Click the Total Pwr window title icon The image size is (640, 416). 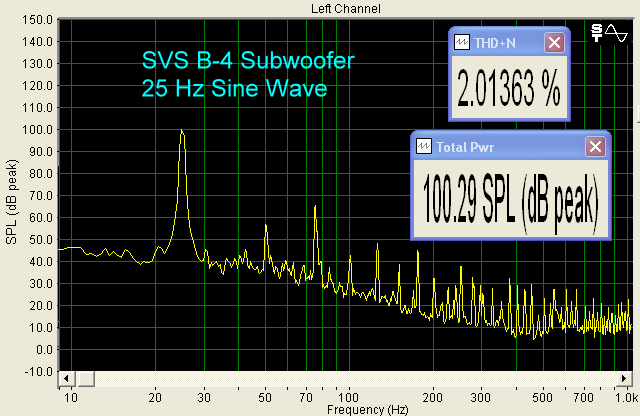click(423, 146)
